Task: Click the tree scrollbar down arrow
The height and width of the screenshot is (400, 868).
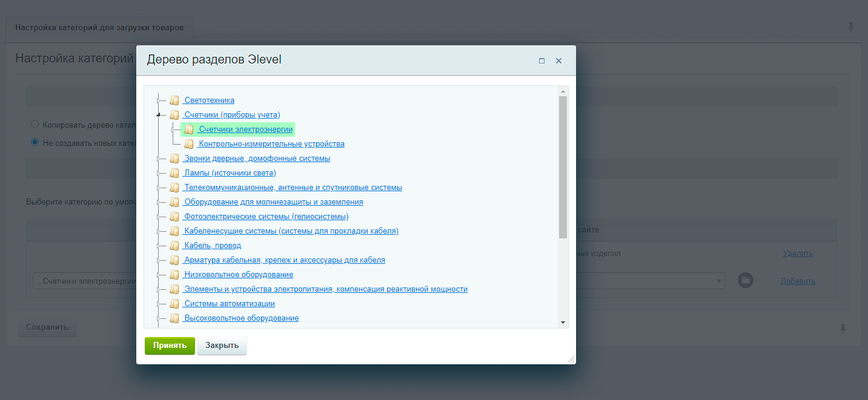Action: tap(563, 323)
